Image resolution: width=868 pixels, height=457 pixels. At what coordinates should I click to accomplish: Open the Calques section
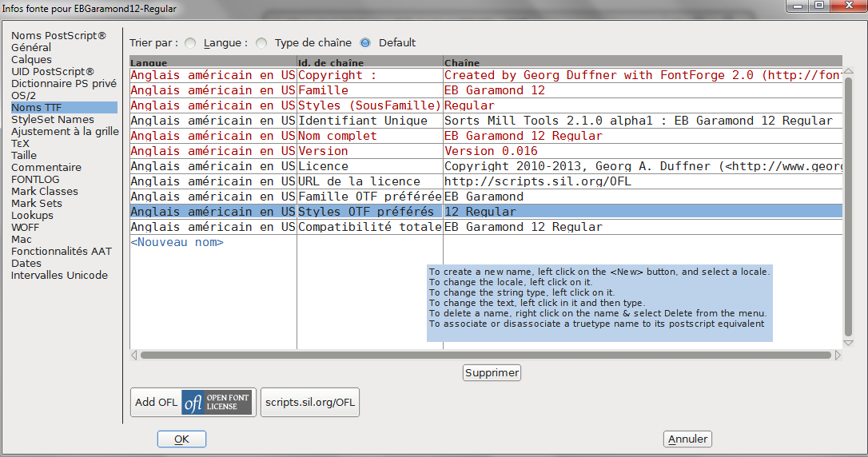(31, 60)
